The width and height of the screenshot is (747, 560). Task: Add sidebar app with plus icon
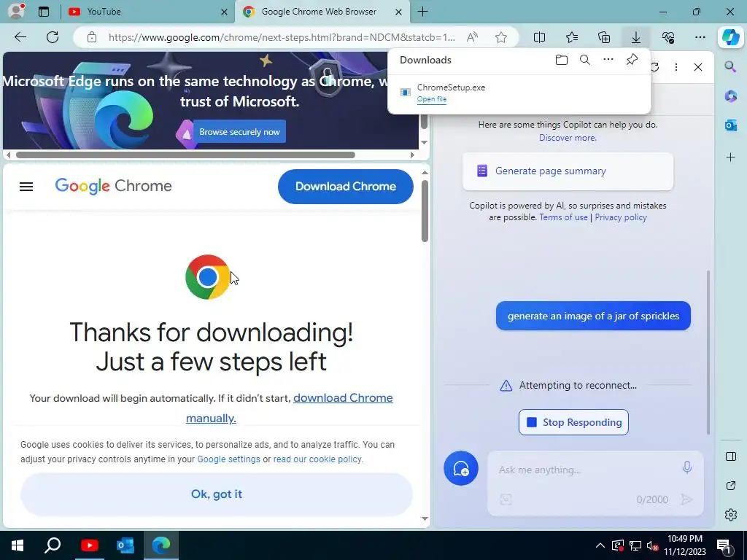tap(730, 157)
